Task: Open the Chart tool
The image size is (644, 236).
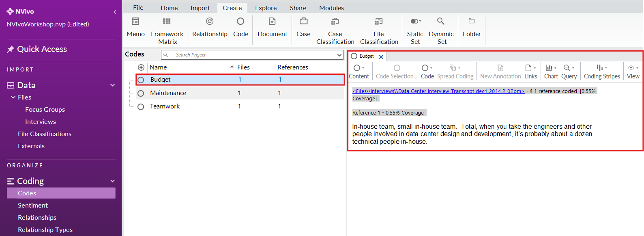Action: pos(551,71)
